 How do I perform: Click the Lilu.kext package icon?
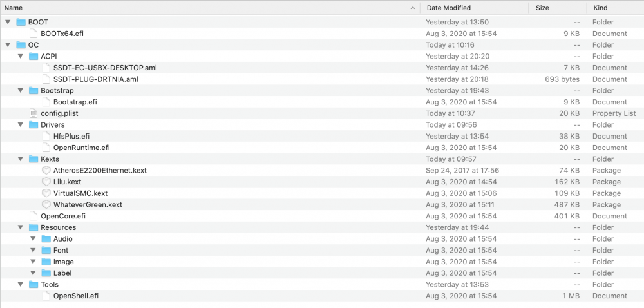pos(46,182)
